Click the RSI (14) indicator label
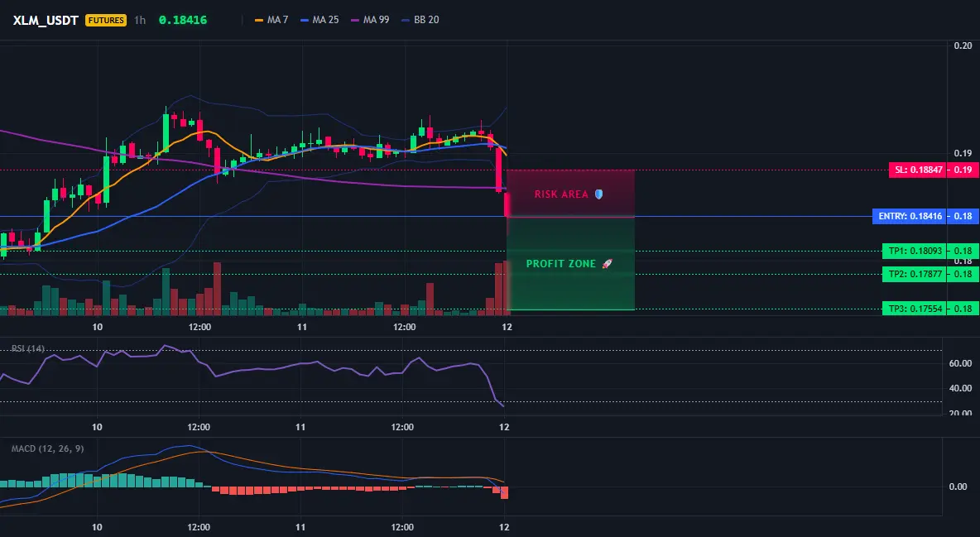The height and width of the screenshot is (537, 980). [27, 348]
